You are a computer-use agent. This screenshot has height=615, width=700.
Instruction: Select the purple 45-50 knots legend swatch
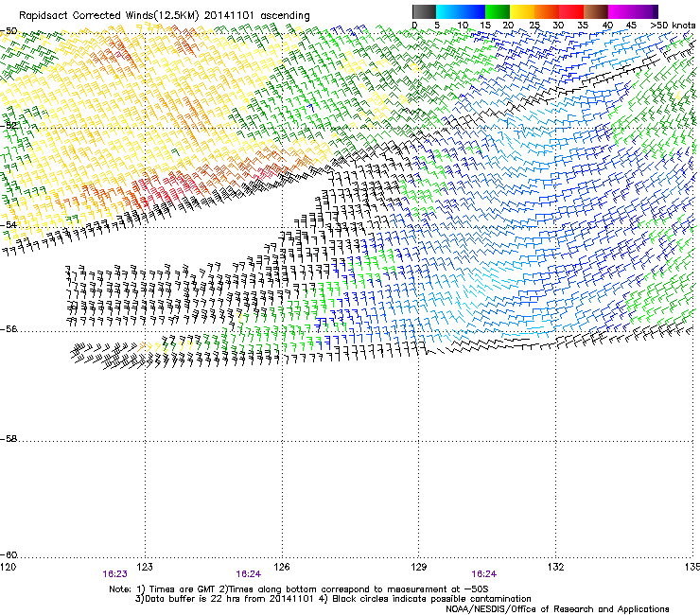click(x=645, y=11)
